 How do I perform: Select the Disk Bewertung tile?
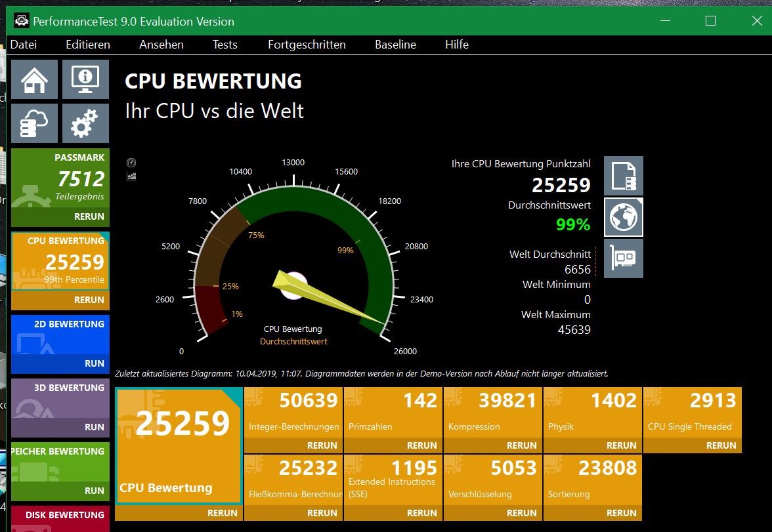coord(60,519)
